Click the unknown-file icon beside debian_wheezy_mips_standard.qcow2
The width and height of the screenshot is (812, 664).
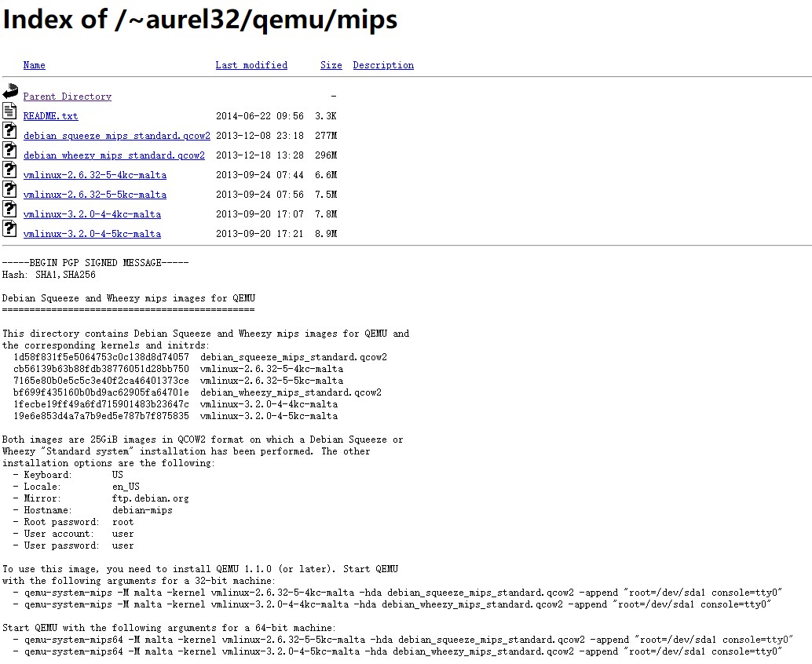click(x=9, y=150)
